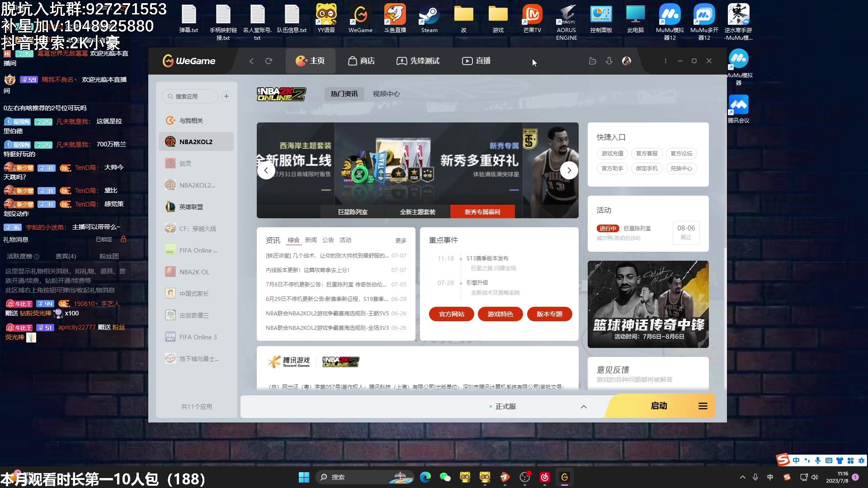Select 英雄联盟 in the game list
This screenshot has height=488, width=868.
[196, 207]
